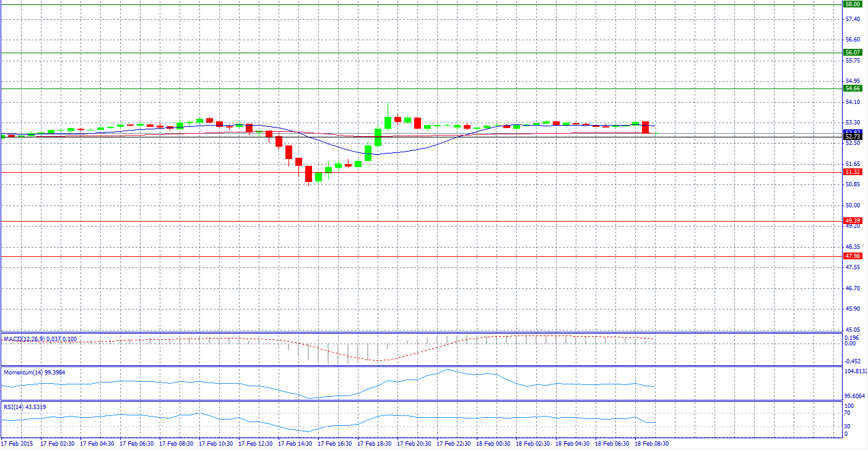Click the 18 Feb 00:30 time label

(493, 444)
